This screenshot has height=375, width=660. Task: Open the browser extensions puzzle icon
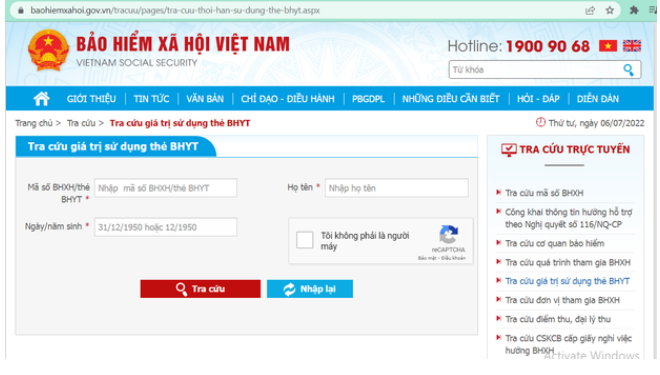coord(633,10)
